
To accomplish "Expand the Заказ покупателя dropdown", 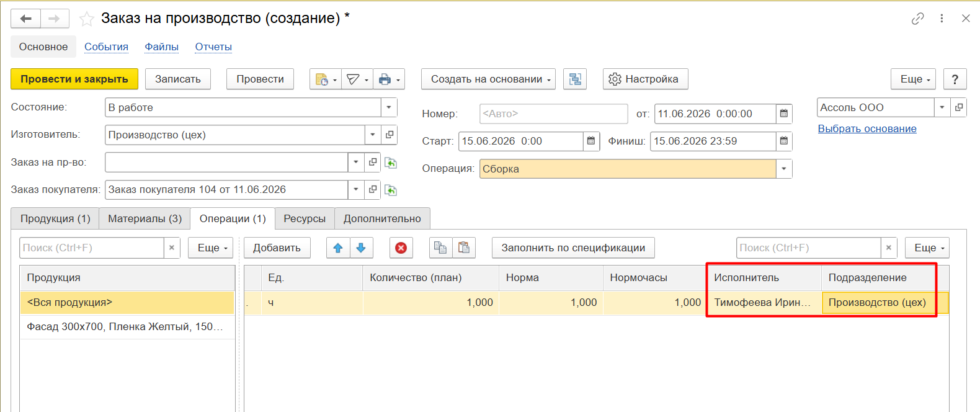I will [x=356, y=189].
